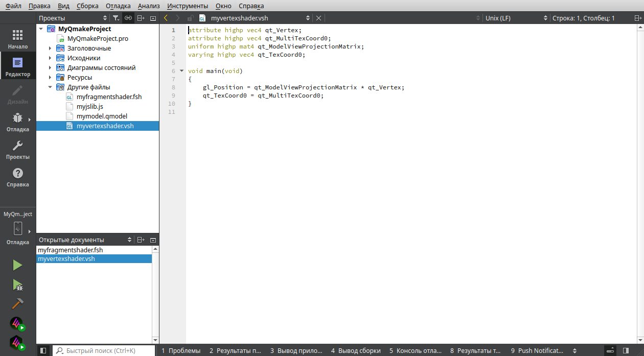Open the Начало welcome mode
Viewport: 644px width, 356px height.
click(18, 39)
